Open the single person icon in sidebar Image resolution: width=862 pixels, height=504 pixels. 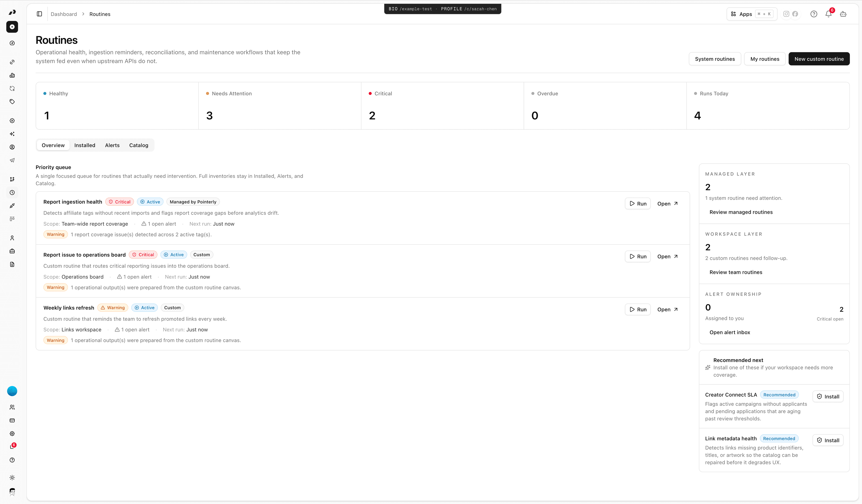(12, 238)
